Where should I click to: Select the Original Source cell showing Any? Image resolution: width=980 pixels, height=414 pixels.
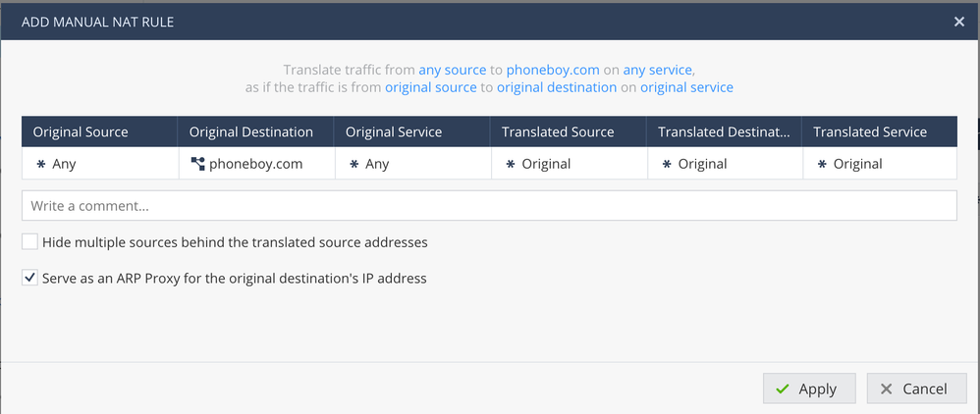coord(100,164)
